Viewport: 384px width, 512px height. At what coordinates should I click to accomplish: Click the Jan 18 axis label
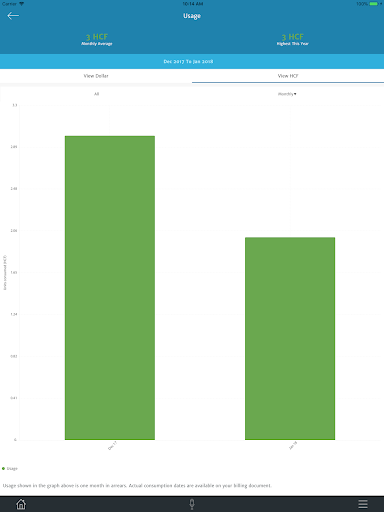293,446
